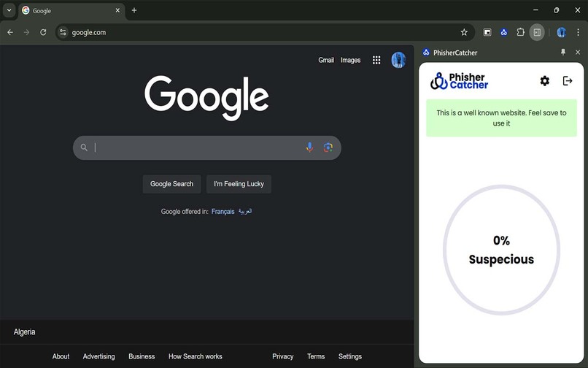The width and height of the screenshot is (588, 368).
Task: Open the Terms footer link
Action: coord(316,356)
